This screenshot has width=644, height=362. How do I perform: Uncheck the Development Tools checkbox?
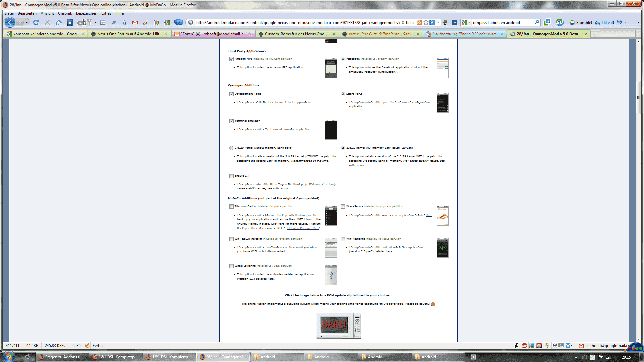point(231,94)
